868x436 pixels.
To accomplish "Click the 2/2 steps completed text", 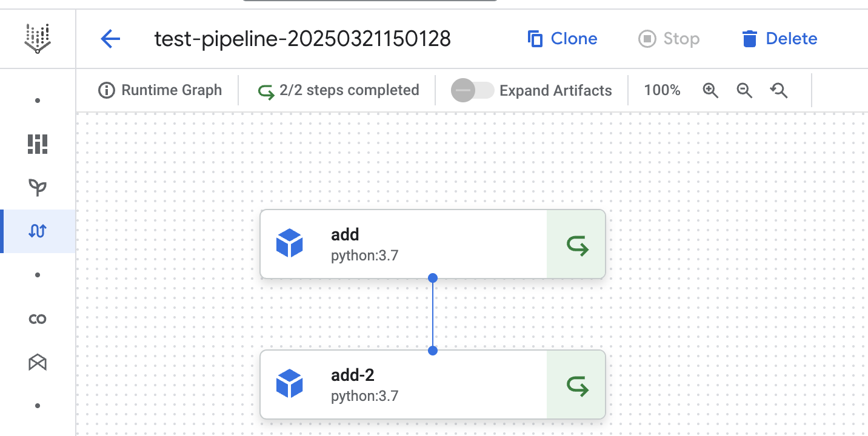I will click(x=349, y=91).
